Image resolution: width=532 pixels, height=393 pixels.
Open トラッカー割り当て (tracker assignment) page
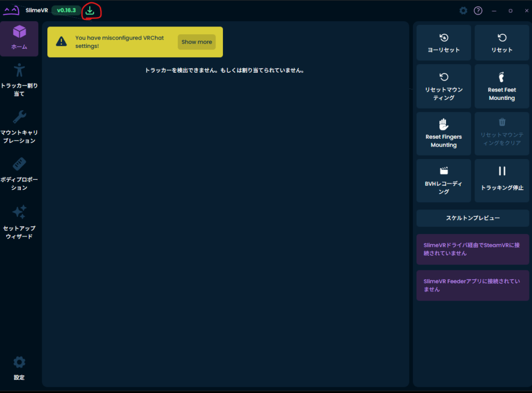tap(19, 80)
